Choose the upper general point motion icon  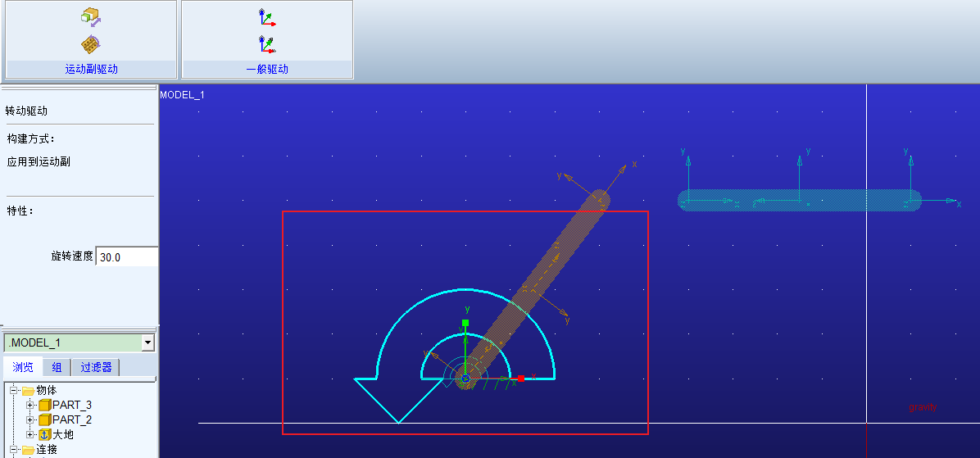[x=267, y=17]
